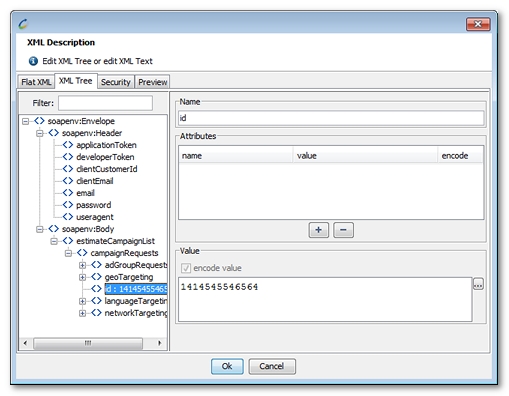The image size is (509, 396).
Task: Confirm with the Ok button
Action: (x=227, y=366)
